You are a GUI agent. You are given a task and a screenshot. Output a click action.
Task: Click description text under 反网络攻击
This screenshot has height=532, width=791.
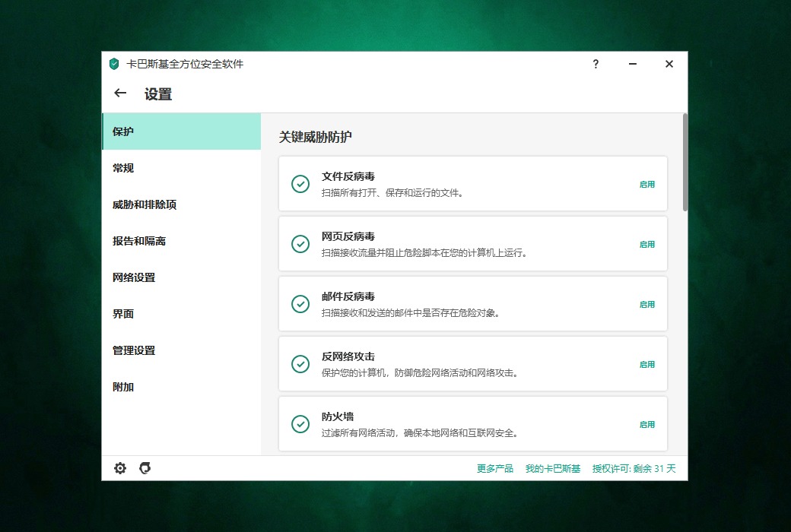click(420, 372)
